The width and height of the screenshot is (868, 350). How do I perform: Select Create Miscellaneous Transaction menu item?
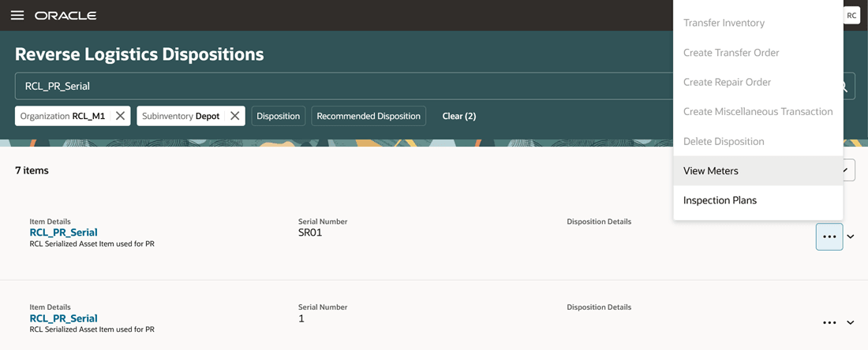(x=758, y=111)
